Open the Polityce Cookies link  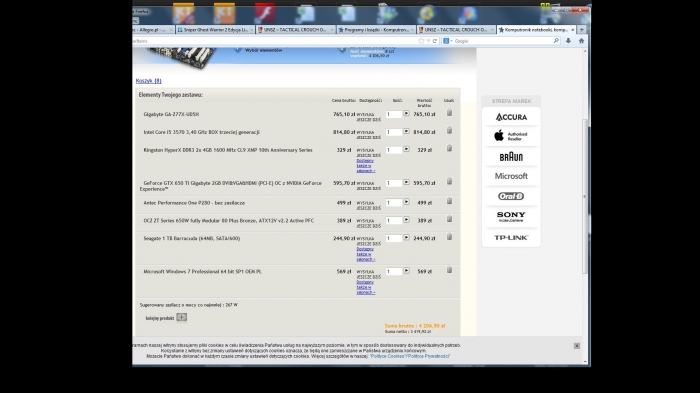click(389, 356)
